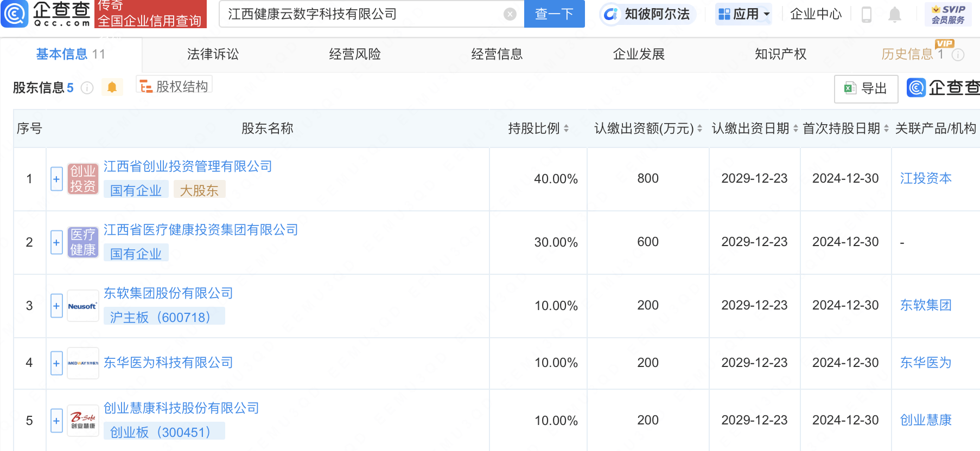Switch to 法律诉讼 tab
The width and height of the screenshot is (980, 451).
213,54
